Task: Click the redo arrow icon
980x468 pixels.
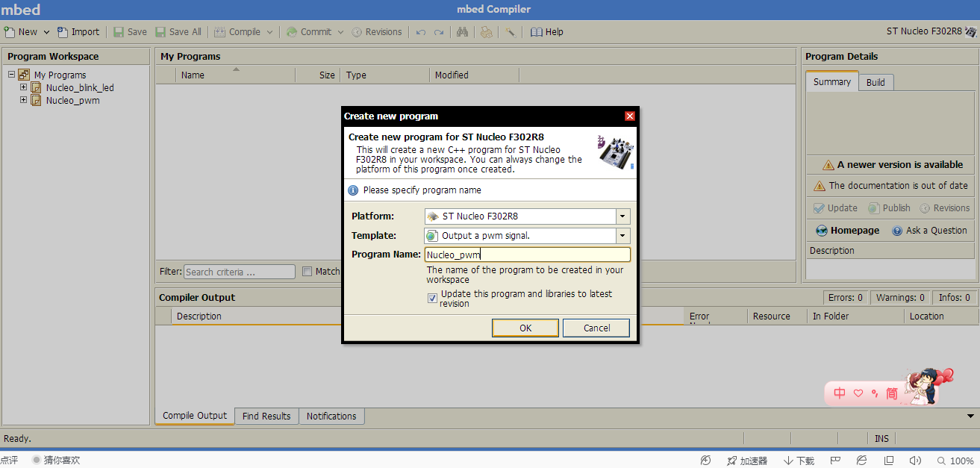Action: coord(439,32)
